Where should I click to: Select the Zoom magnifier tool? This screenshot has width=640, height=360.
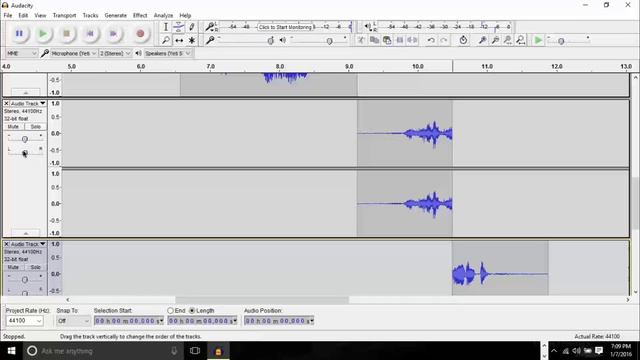(165, 40)
